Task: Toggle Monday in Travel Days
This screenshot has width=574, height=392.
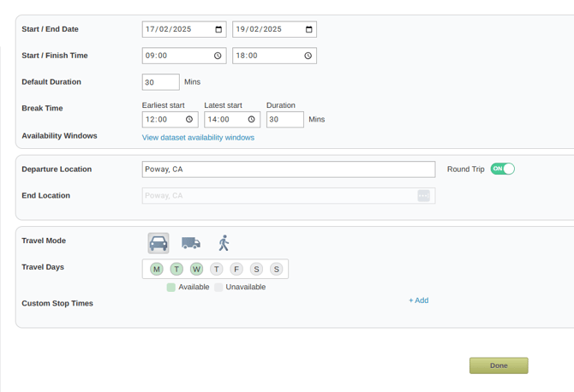Action: [157, 269]
